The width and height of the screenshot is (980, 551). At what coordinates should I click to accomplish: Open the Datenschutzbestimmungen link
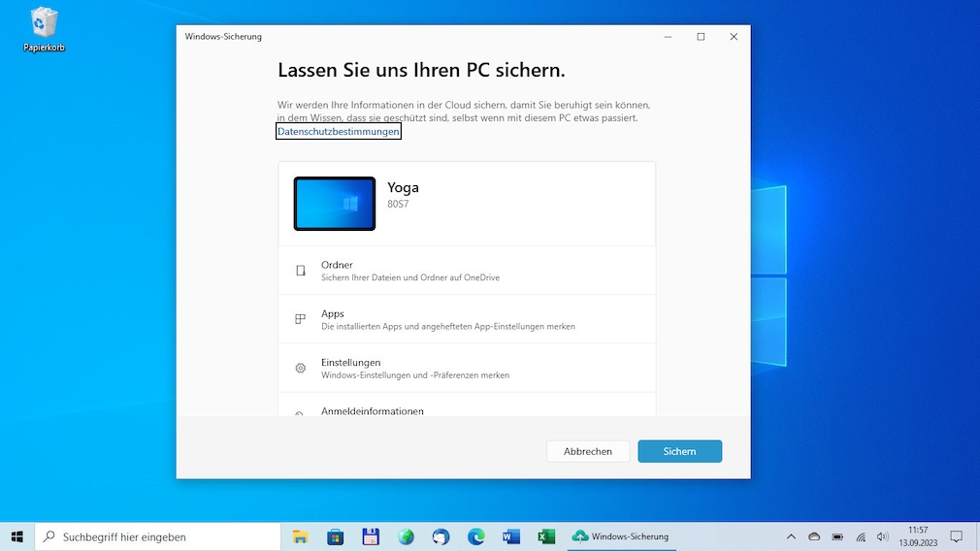pyautogui.click(x=339, y=131)
